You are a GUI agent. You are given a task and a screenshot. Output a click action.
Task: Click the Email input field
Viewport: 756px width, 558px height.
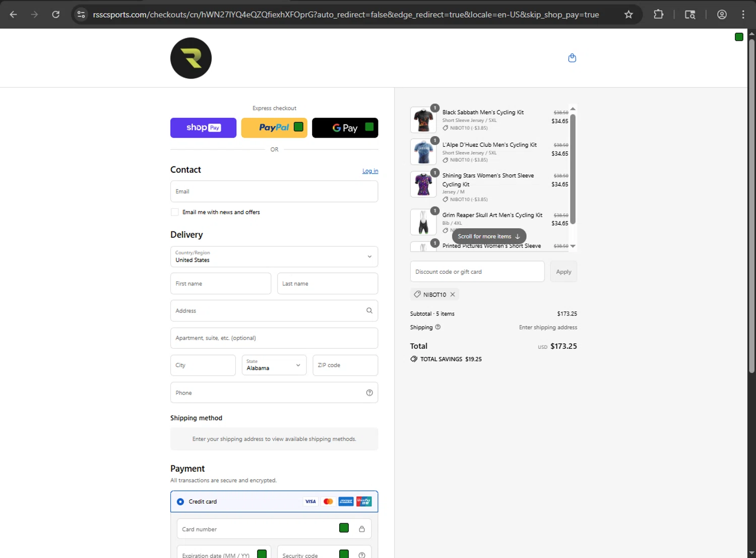tap(274, 192)
